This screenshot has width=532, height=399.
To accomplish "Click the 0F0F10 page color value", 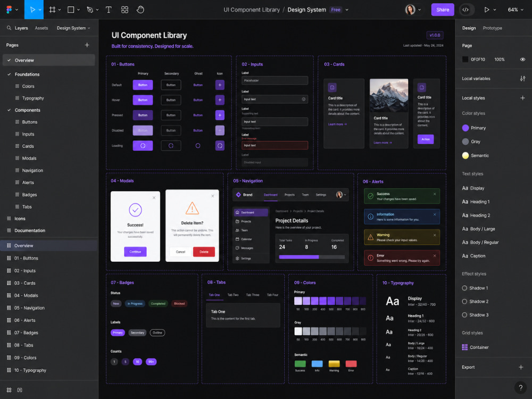I will coord(478,60).
